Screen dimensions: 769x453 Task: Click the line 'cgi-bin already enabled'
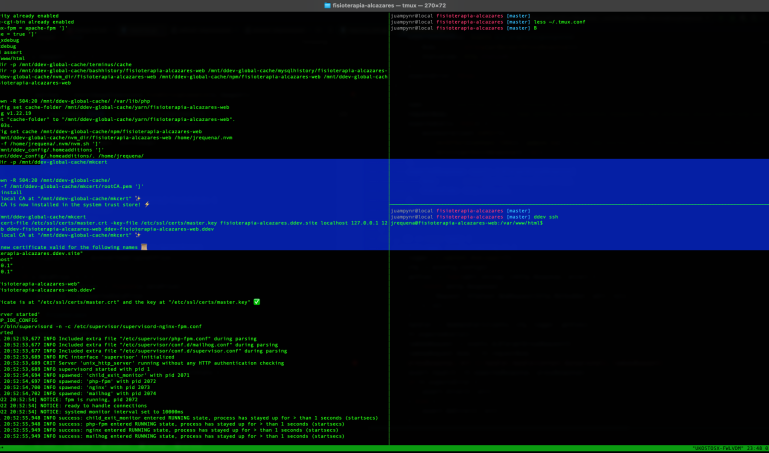pos(37,22)
